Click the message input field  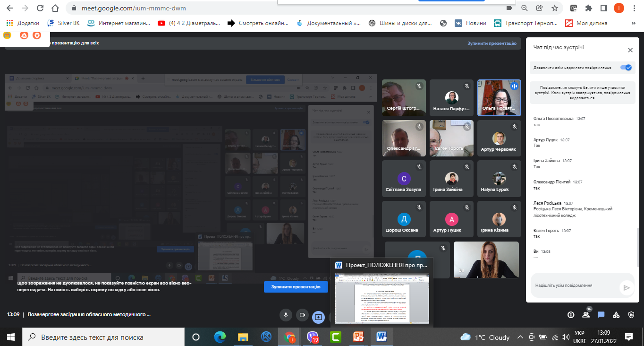(574, 285)
